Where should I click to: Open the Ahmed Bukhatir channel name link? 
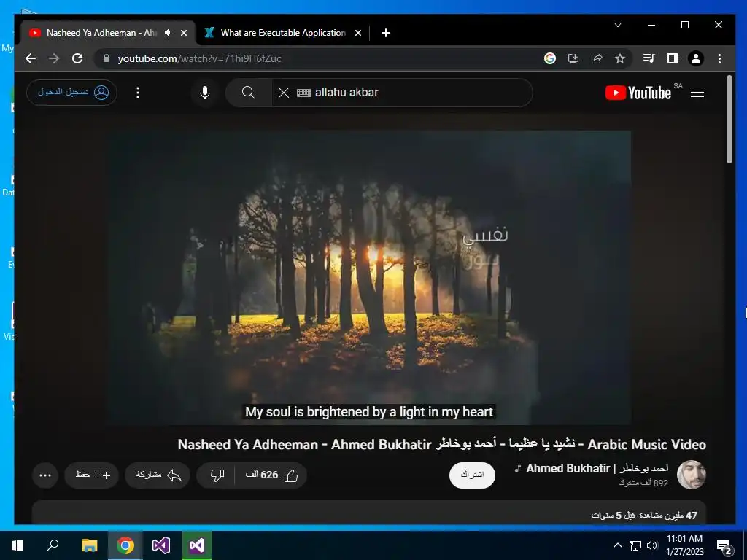click(597, 469)
